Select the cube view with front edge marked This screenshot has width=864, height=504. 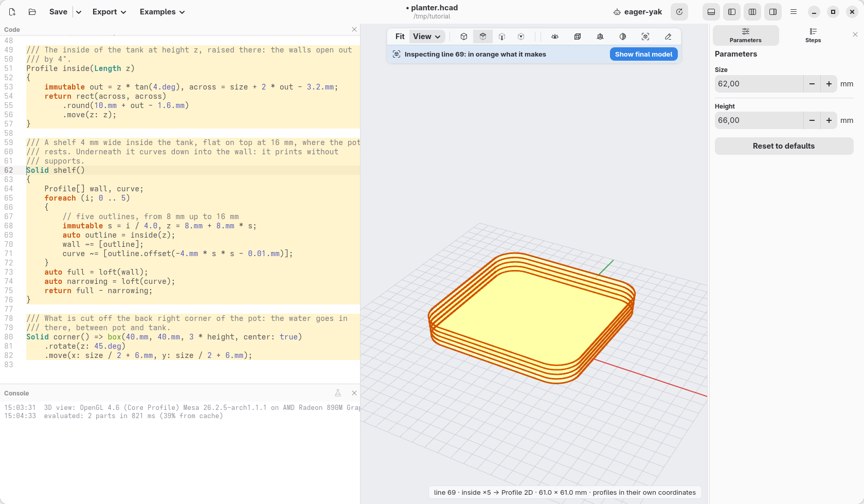(502, 37)
